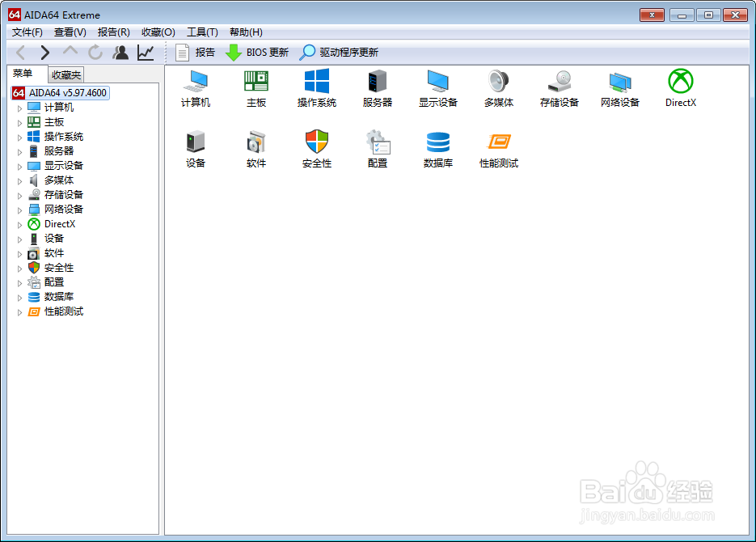The image size is (756, 542).
Task: Click the 驱动程序更新 toolbar button
Action: [x=339, y=52]
